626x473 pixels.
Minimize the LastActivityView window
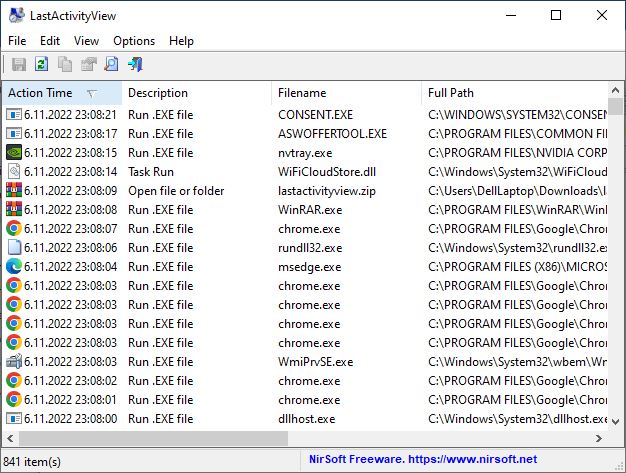(x=511, y=15)
